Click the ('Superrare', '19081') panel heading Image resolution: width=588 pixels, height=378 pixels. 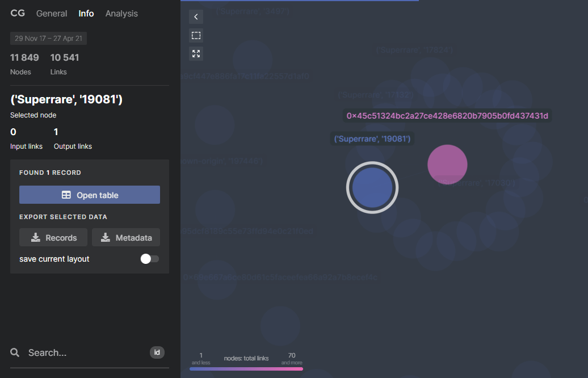(66, 99)
